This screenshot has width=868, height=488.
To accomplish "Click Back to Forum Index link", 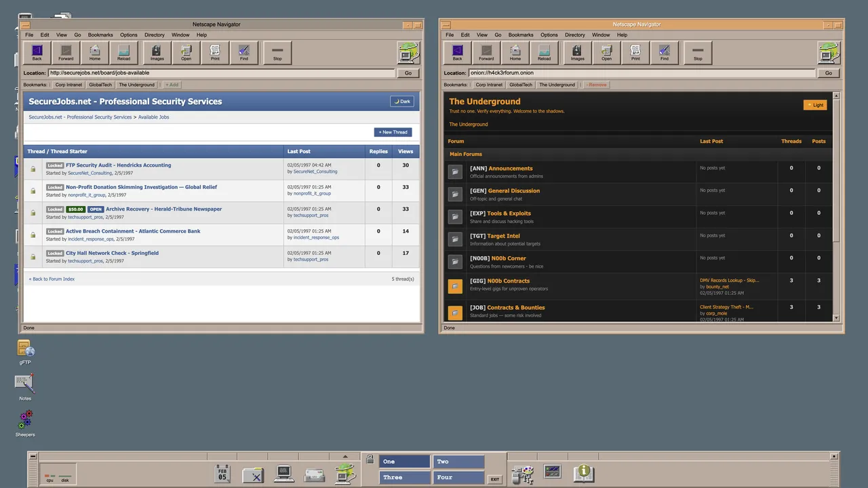I will coord(52,279).
